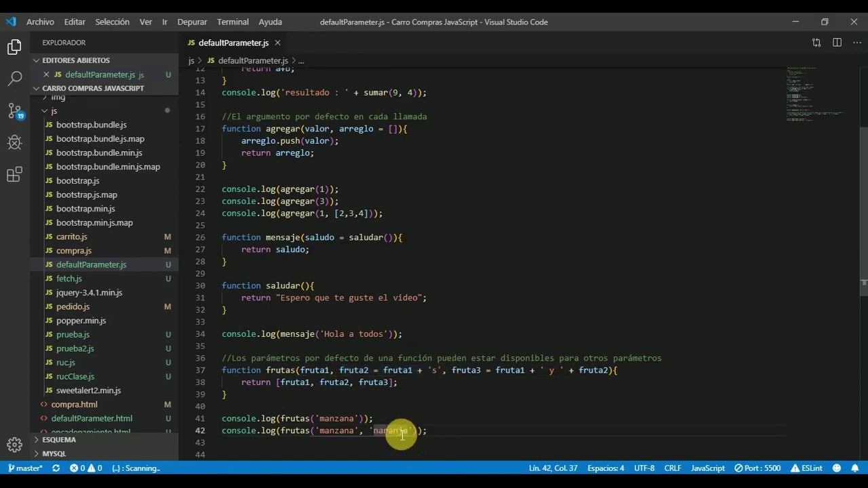Click the master branch indicator
The width and height of the screenshot is (868, 488).
[x=25, y=468]
